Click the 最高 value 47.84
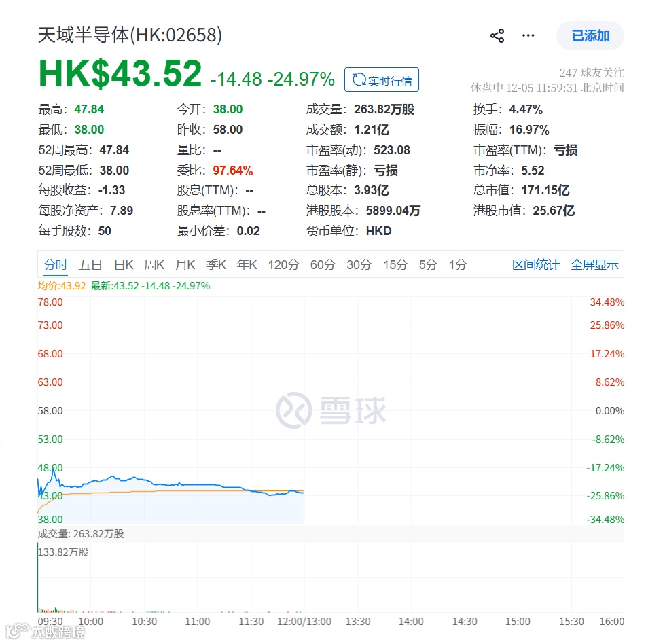 pos(89,109)
